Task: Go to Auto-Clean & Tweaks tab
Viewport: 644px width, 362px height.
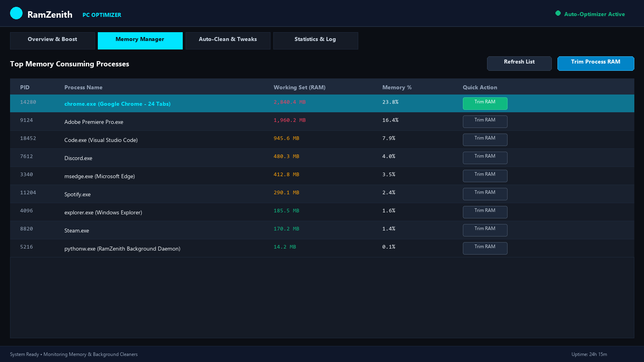Action: tap(228, 41)
